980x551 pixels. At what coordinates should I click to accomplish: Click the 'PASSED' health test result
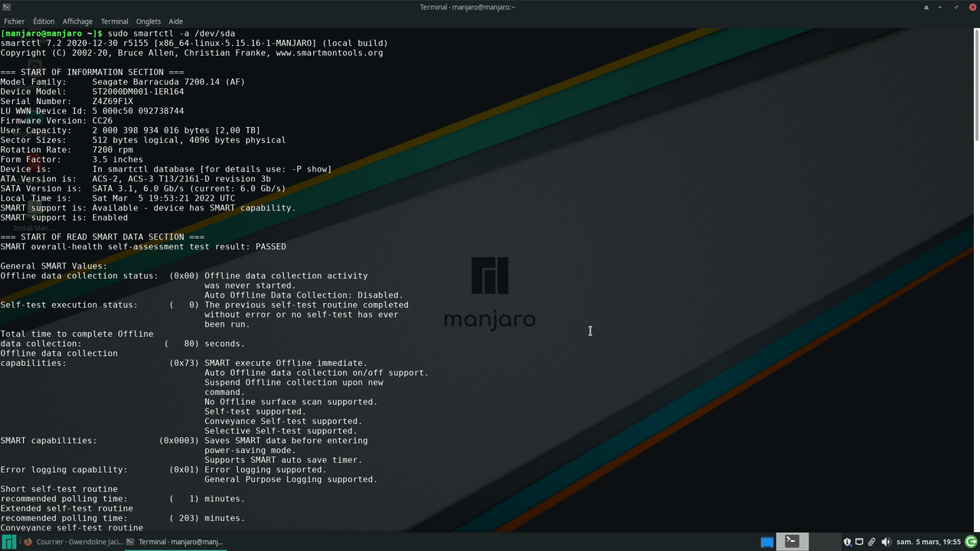coord(271,246)
